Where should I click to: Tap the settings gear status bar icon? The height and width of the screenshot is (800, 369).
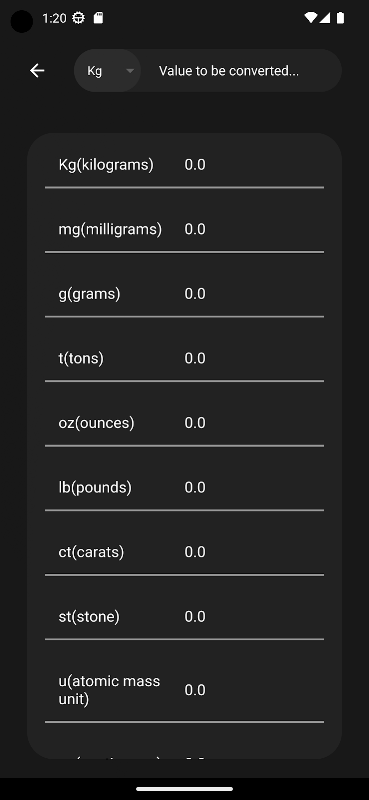pos(78,18)
